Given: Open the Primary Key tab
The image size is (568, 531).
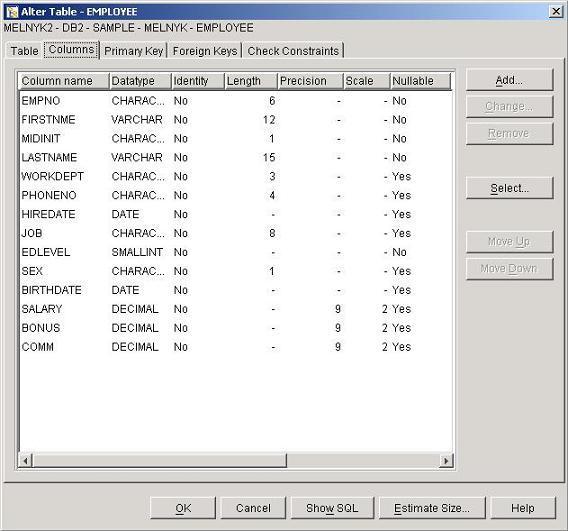Looking at the screenshot, I should pyautogui.click(x=133, y=51).
